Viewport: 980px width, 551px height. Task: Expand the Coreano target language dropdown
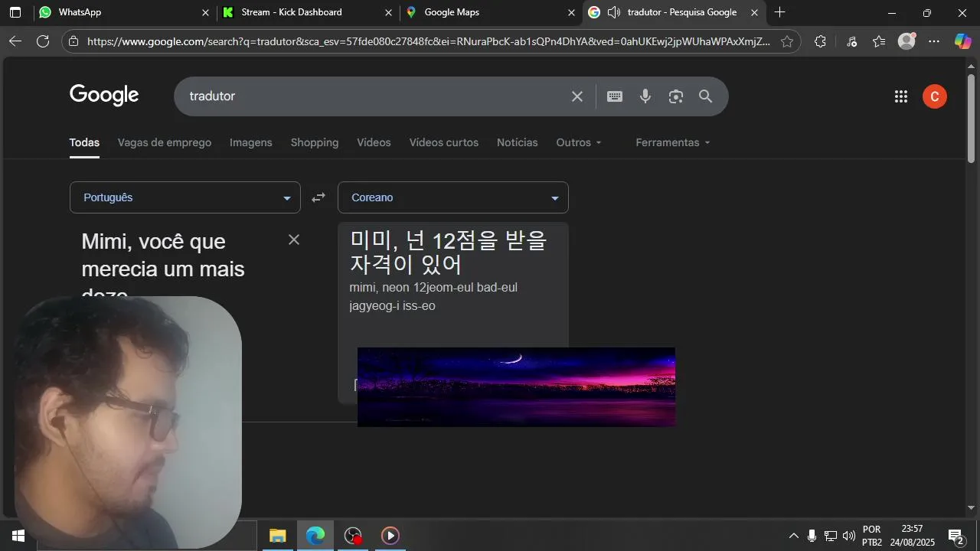coord(453,197)
